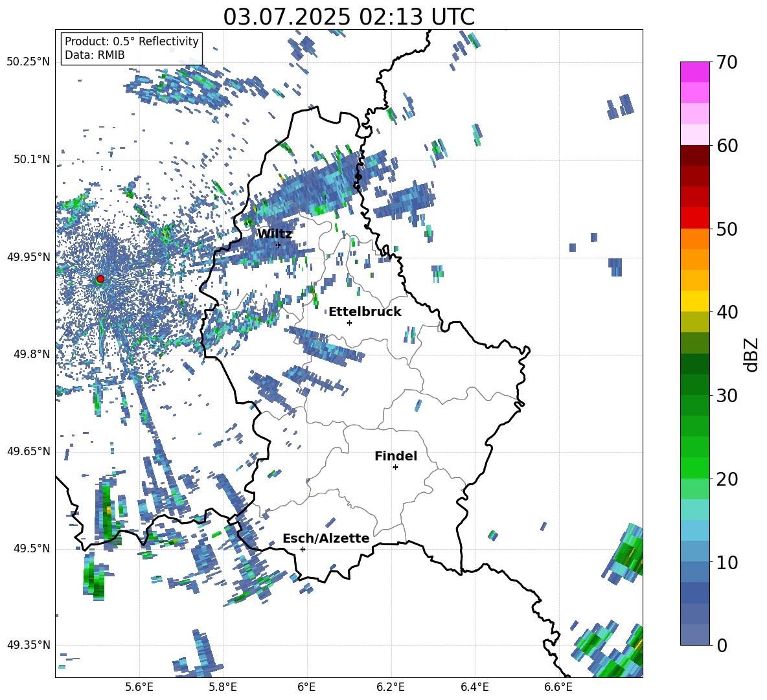
Task: Click the latitude label 50.25°N
Action: pos(29,62)
